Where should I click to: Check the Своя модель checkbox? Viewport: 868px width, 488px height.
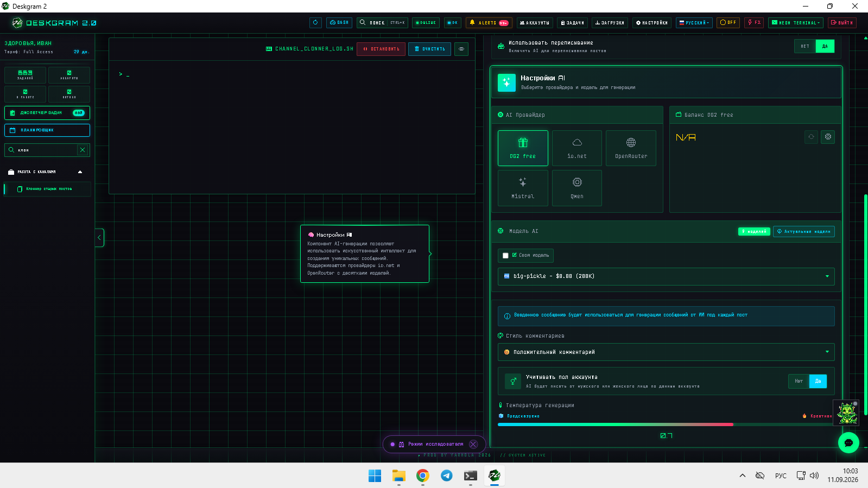point(505,256)
